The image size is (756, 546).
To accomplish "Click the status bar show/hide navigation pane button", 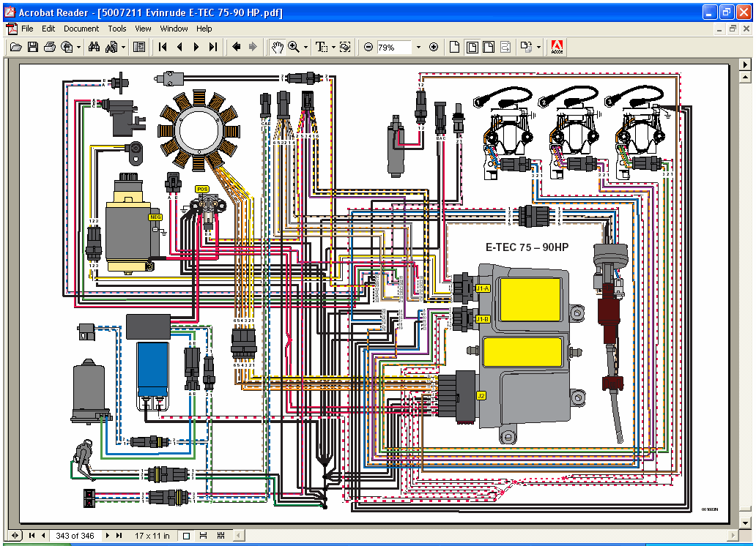I will (15, 536).
